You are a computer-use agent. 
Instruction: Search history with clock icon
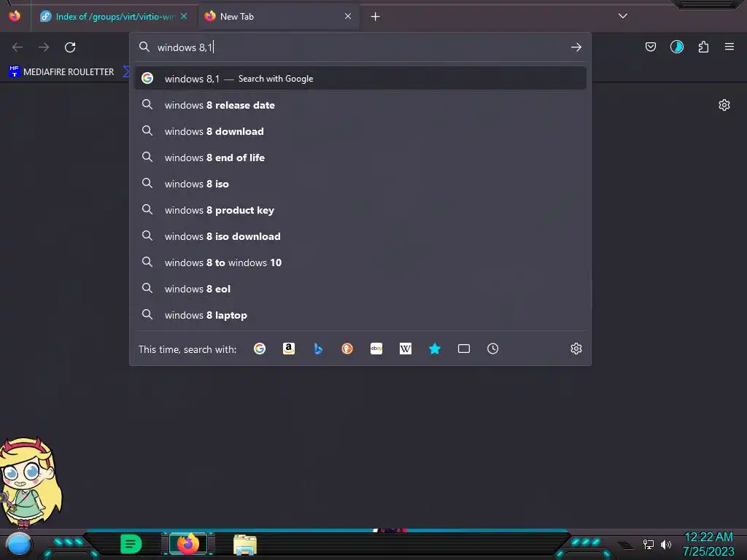[x=492, y=349]
